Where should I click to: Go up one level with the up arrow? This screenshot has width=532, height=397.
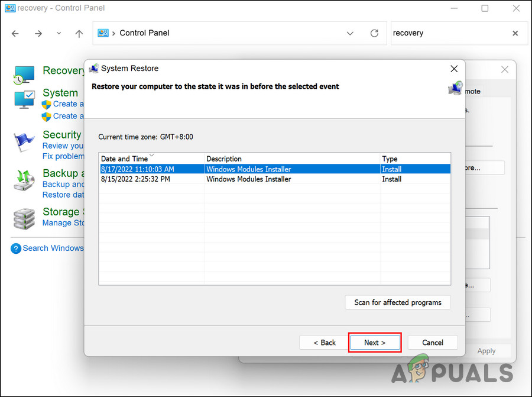[79, 34]
